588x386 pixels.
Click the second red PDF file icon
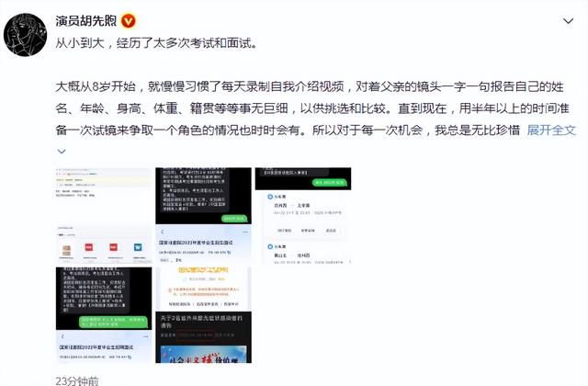[x=113, y=247]
